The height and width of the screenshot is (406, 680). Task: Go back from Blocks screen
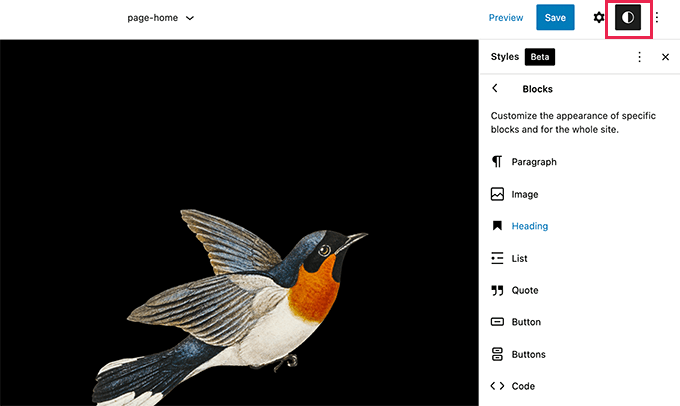[495, 89]
